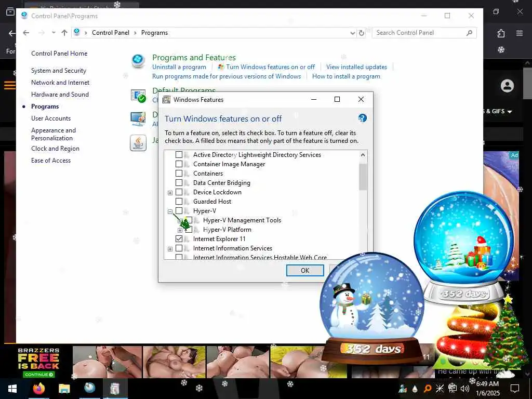The image size is (532, 399).
Task: Enable Internet Information Services checkbox
Action: [179, 248]
